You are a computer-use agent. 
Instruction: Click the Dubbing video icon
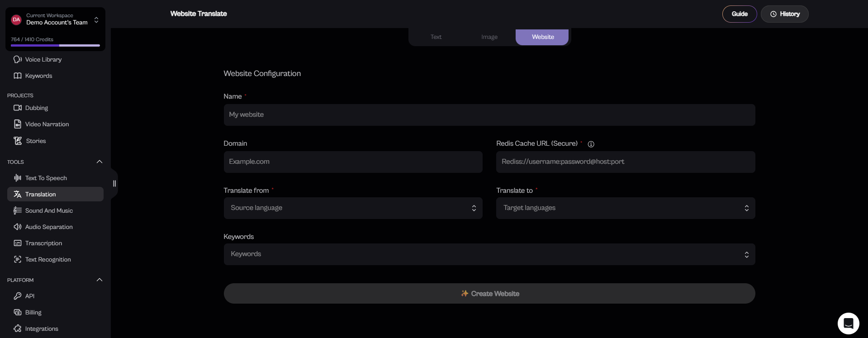18,108
